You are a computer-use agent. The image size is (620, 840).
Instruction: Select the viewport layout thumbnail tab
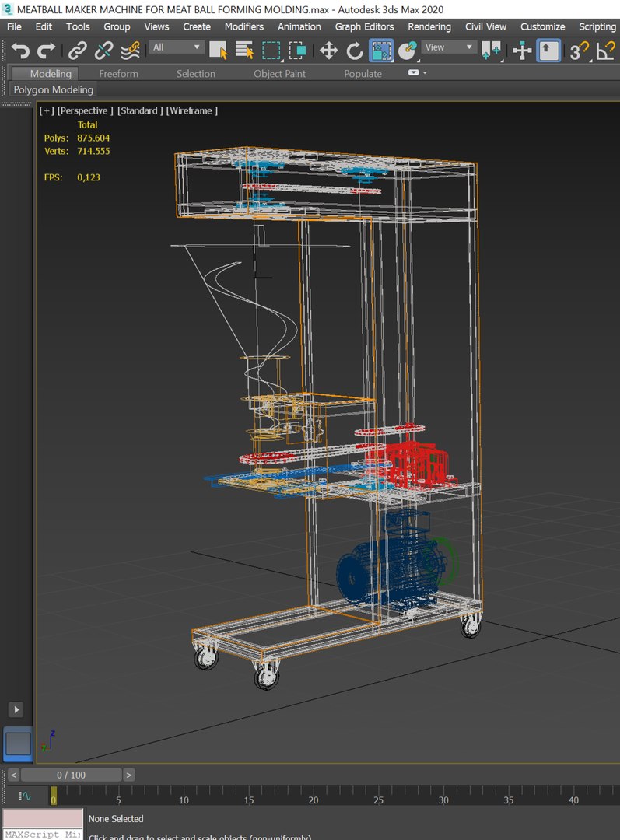click(18, 744)
